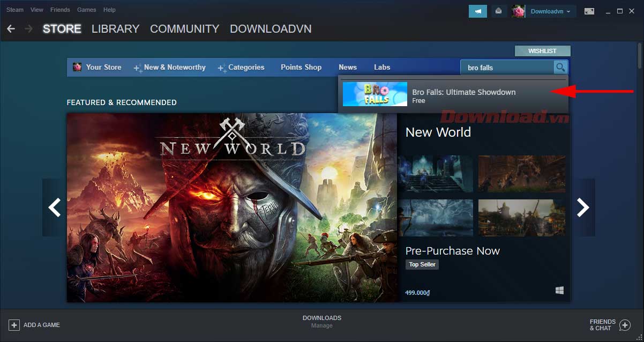
Task: Show next featured game carousel arrow
Action: tap(583, 207)
